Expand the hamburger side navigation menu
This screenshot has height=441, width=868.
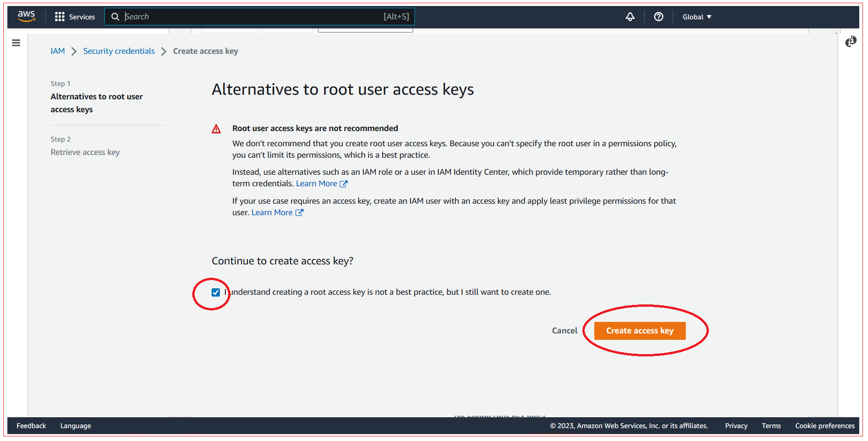16,43
